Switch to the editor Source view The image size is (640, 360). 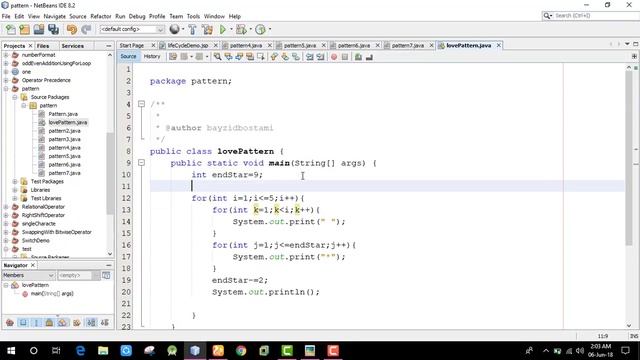point(128,56)
